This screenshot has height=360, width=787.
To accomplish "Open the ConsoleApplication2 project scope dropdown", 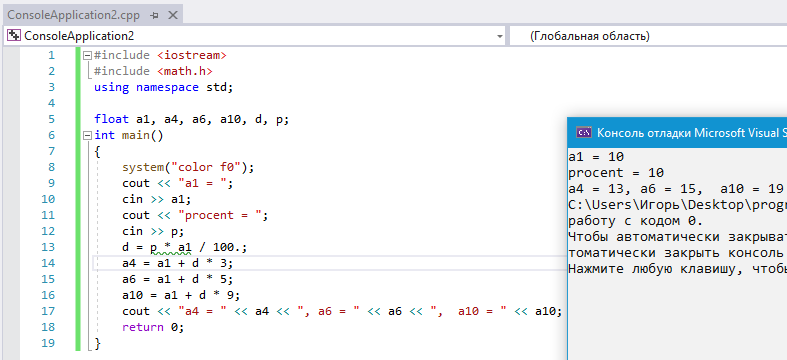I will click(x=499, y=37).
